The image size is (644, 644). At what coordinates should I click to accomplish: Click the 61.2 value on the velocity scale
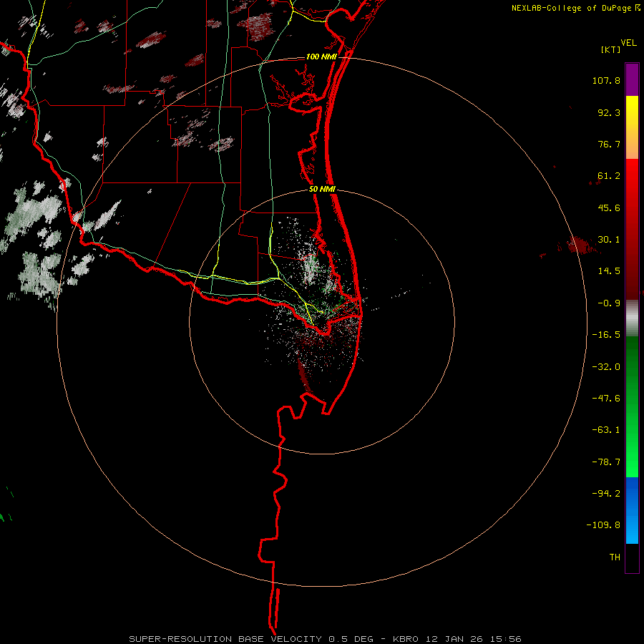[609, 176]
